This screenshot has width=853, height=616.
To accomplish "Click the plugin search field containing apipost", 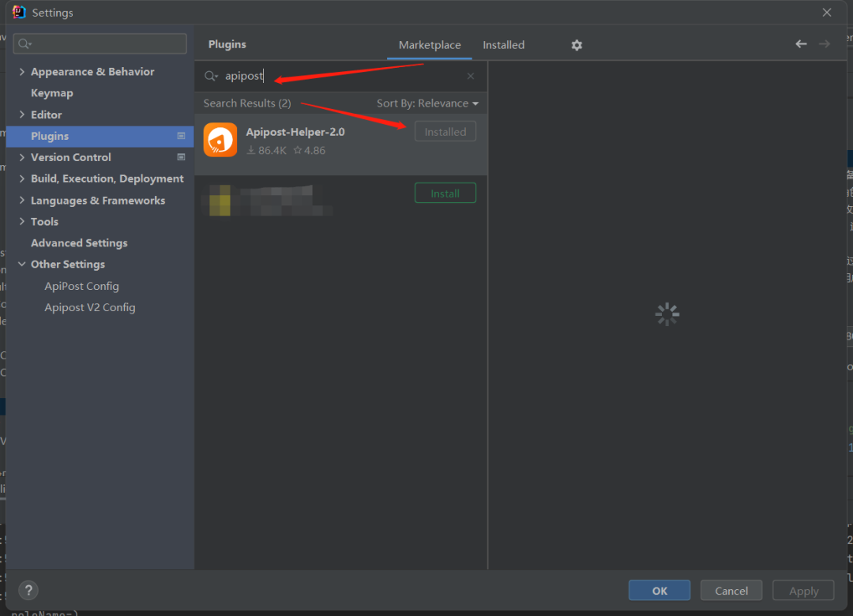I will (x=340, y=76).
